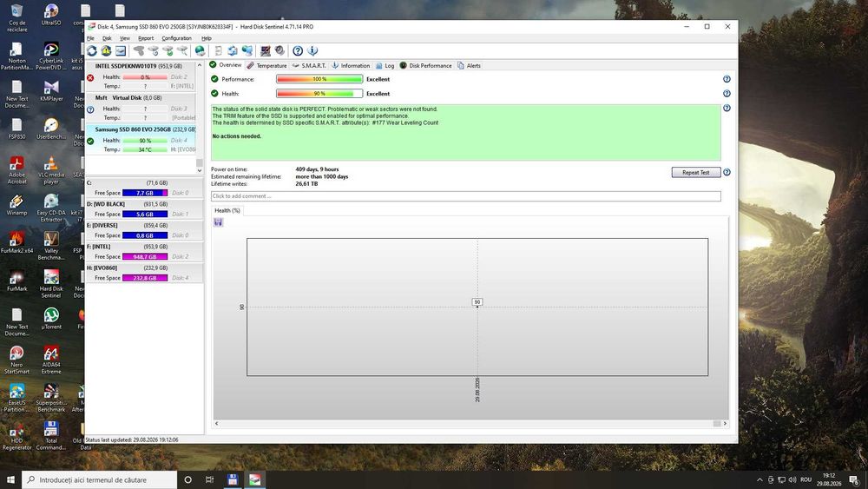
Task: Click the help icon next to Repeat Test
Action: coord(727,172)
